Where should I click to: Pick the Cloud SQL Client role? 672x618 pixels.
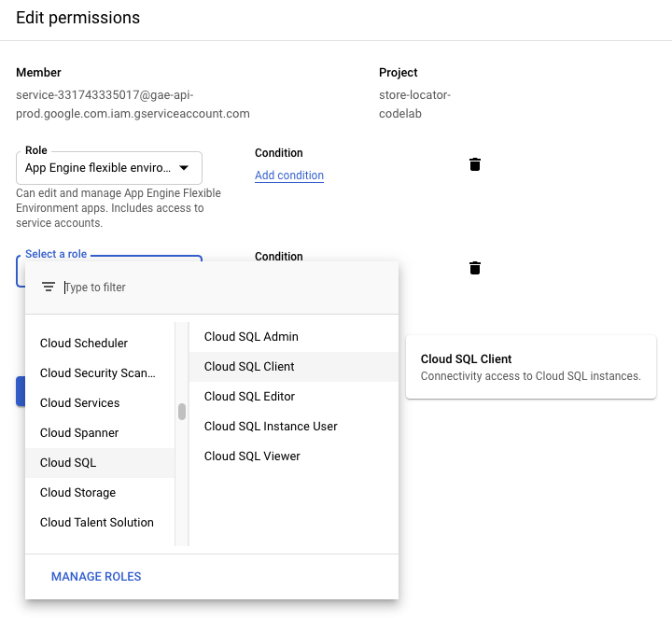click(x=249, y=367)
